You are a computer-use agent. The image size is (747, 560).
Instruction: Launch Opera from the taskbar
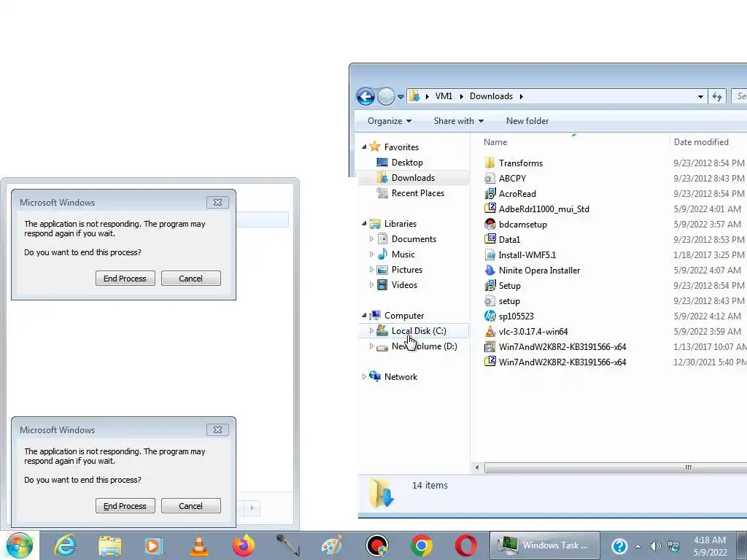click(x=466, y=545)
